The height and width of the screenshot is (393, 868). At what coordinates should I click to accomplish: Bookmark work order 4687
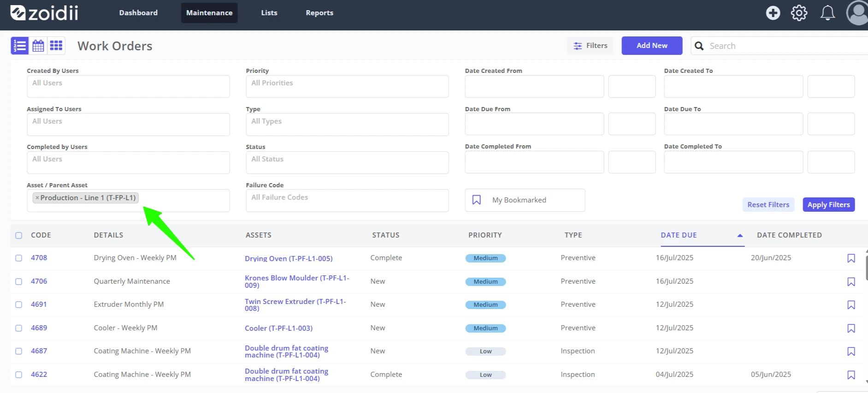pos(851,351)
